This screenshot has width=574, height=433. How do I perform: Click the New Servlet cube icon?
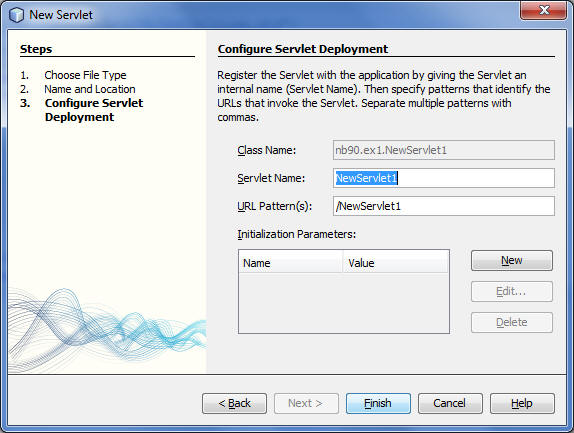click(16, 15)
